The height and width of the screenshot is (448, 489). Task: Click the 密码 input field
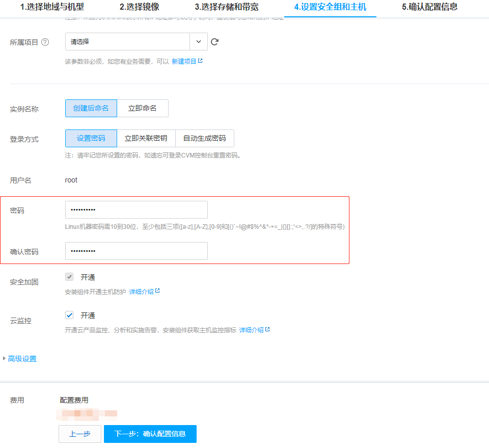coord(137,209)
